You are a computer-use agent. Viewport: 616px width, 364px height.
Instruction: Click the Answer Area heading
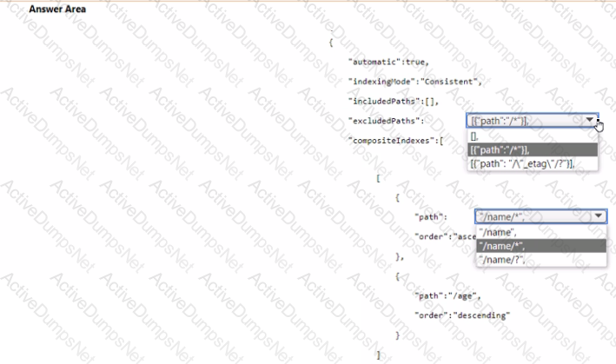[x=57, y=9]
